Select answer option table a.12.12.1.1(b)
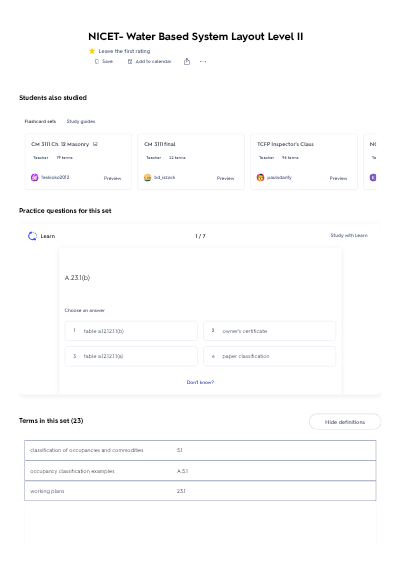 (x=131, y=331)
